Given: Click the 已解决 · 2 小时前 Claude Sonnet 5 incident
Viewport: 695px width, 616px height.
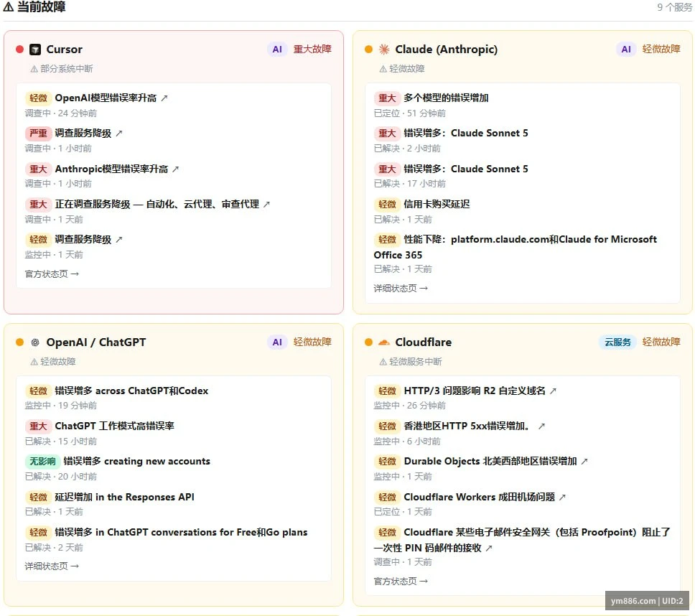Looking at the screenshot, I should 466,134.
